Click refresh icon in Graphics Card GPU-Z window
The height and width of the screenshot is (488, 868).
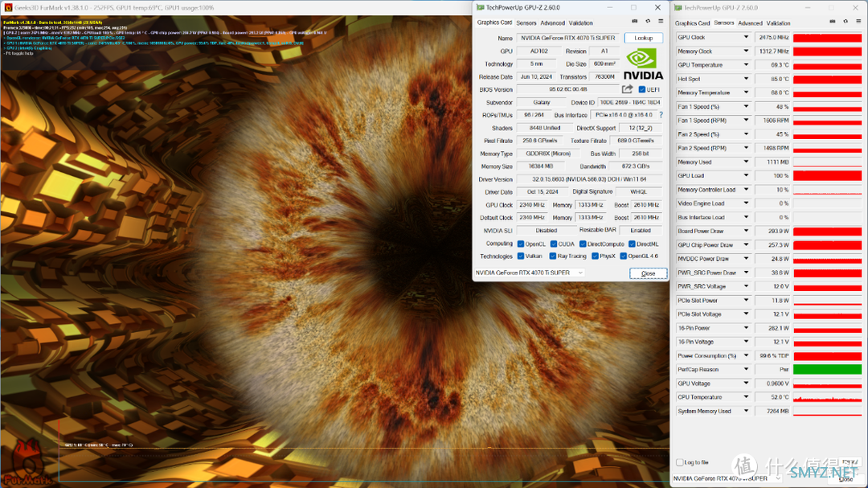(x=648, y=21)
